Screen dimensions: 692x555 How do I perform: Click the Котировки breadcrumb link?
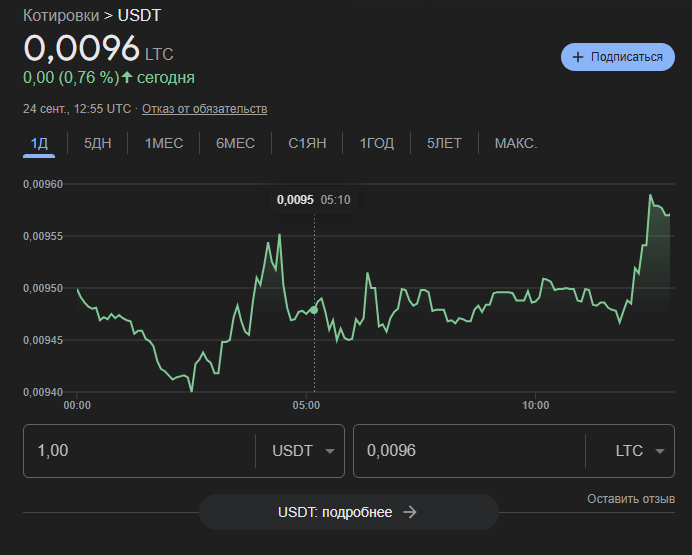pyautogui.click(x=60, y=16)
